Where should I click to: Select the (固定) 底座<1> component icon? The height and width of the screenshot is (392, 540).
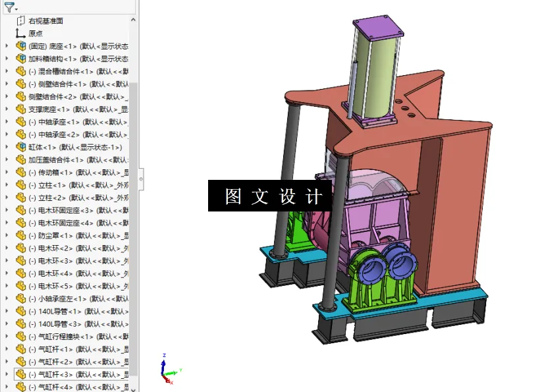tap(20, 46)
